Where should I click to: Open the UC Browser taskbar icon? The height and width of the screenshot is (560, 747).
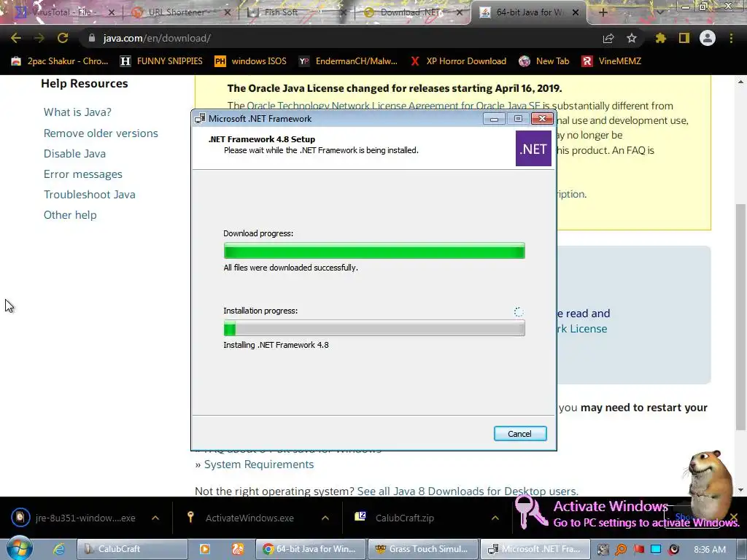tap(238, 549)
